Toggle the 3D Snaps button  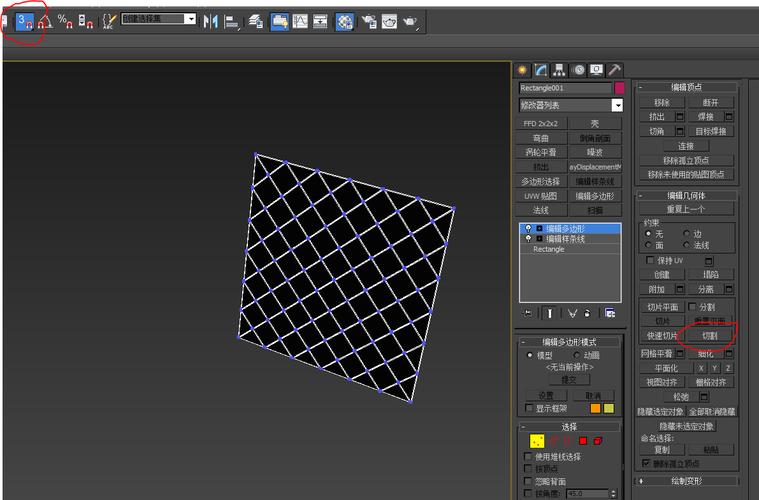(x=25, y=20)
